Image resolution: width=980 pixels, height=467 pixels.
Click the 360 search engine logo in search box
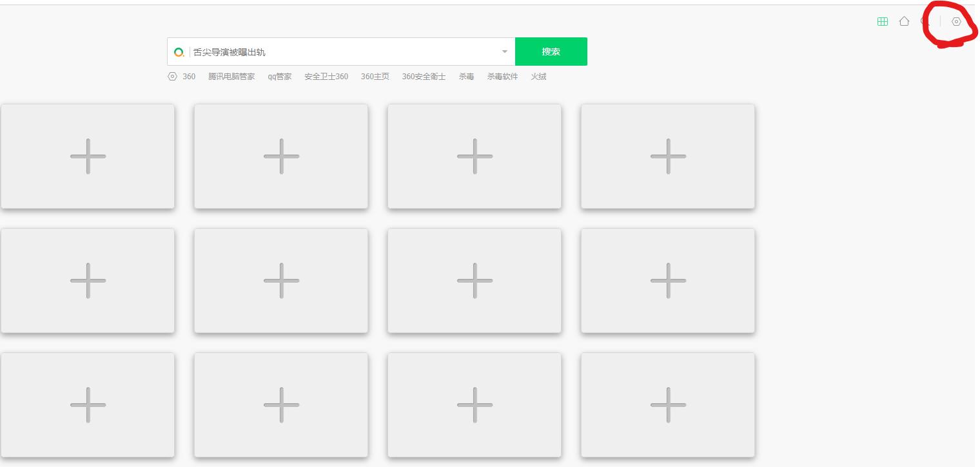pyautogui.click(x=179, y=52)
